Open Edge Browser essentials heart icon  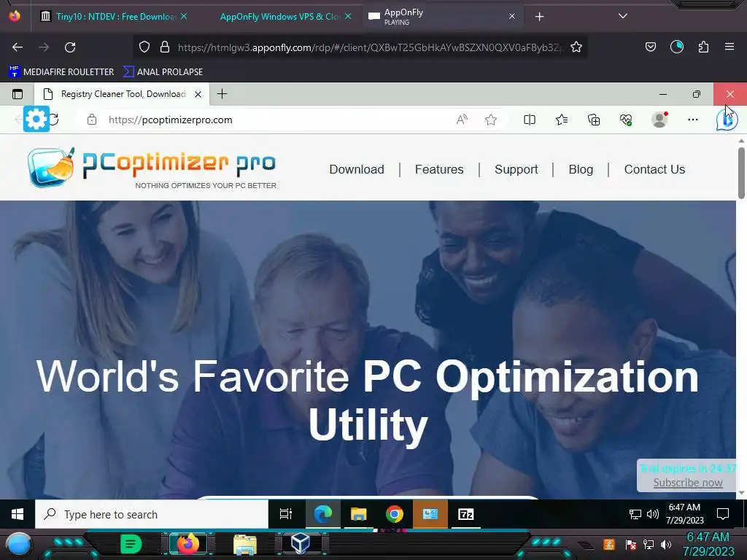pyautogui.click(x=626, y=120)
